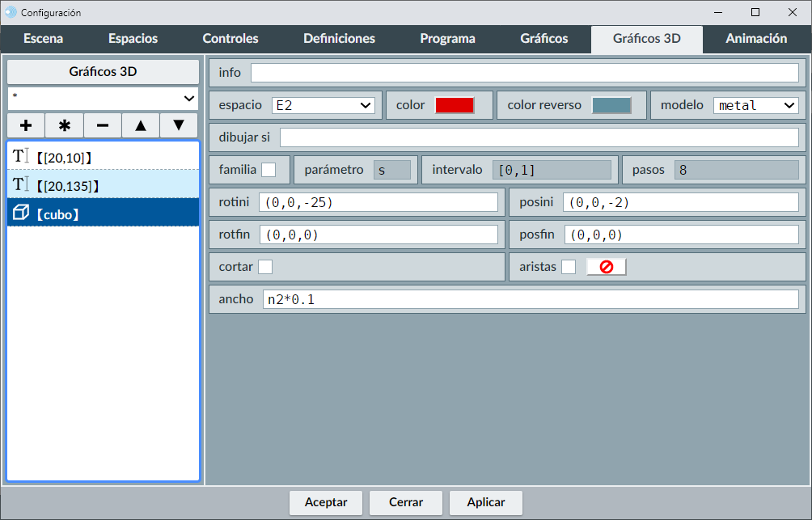Click the minus icon to delete graphic
The width and height of the screenshot is (812, 520).
(x=103, y=125)
